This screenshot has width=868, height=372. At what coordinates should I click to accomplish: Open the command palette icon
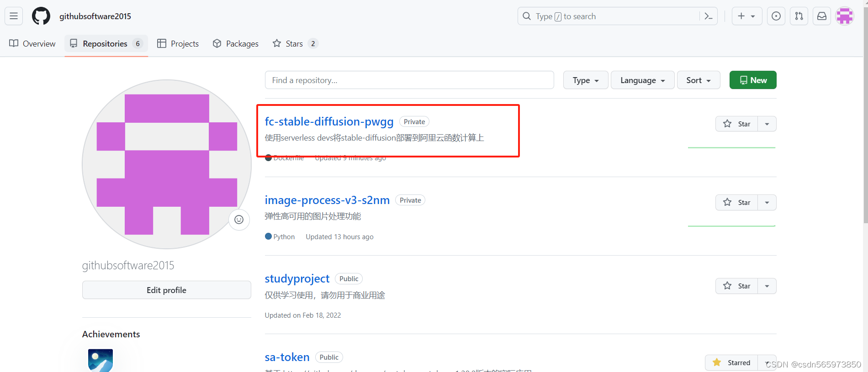(709, 16)
